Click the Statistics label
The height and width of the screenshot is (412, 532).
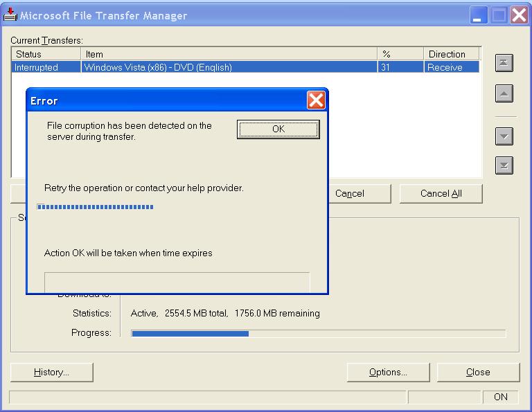click(92, 313)
